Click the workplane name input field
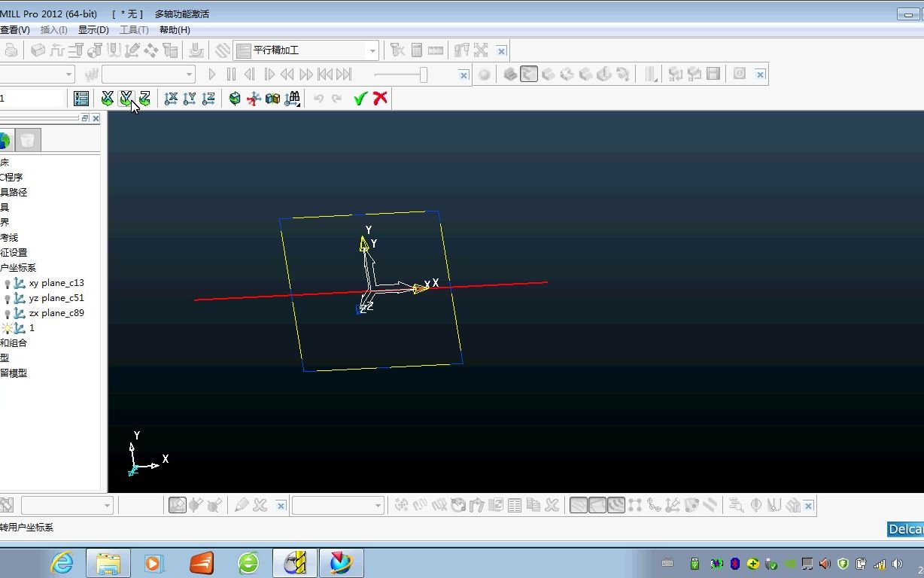Image resolution: width=924 pixels, height=578 pixels. [x=32, y=99]
